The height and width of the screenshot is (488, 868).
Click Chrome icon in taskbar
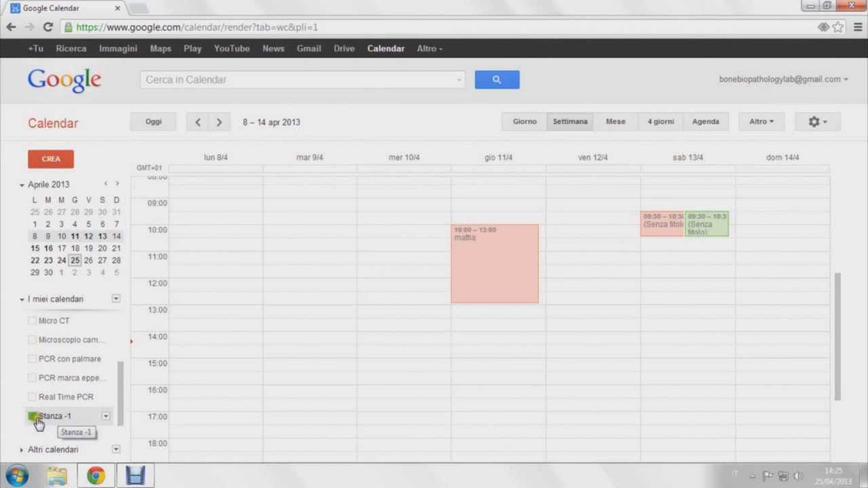pyautogui.click(x=96, y=475)
